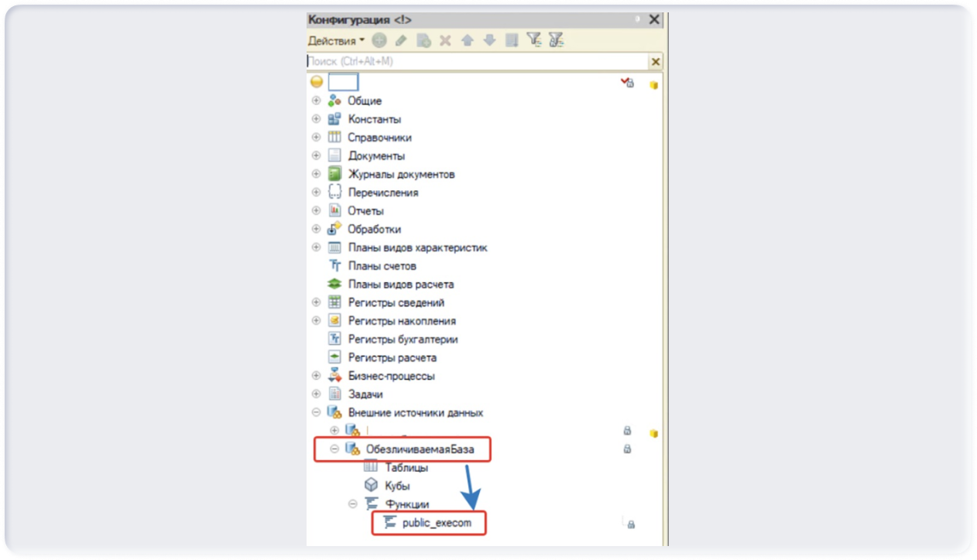Screen dimensions: 977x560
Task: Collapse the ОбезличиваемаяБаза node
Action: point(334,449)
